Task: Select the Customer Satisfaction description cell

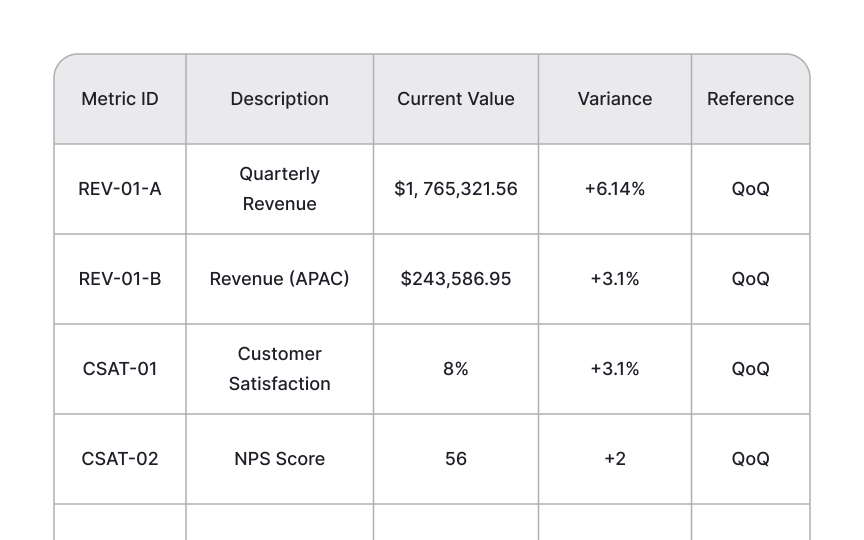Action: (280, 369)
